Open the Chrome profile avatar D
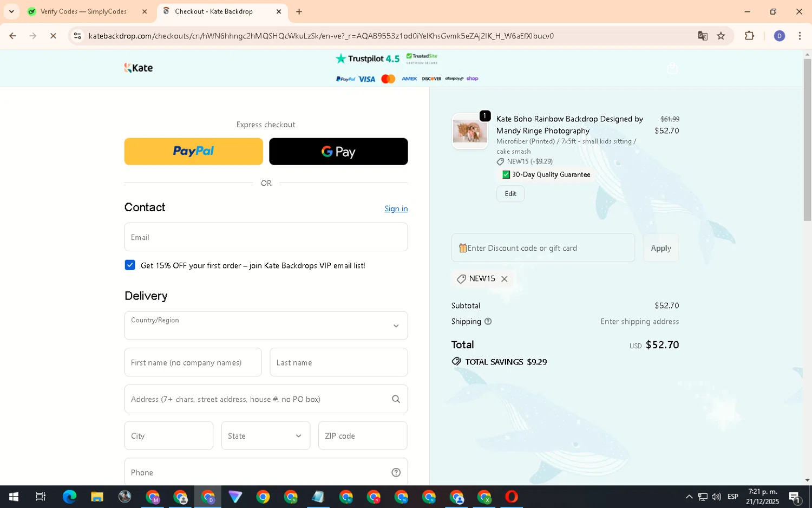This screenshot has width=812, height=508. coord(780,36)
